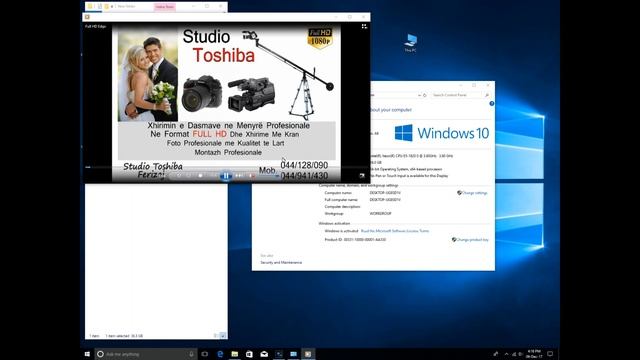
Task: Switch Explorer to large icons view
Action: click(x=223, y=336)
